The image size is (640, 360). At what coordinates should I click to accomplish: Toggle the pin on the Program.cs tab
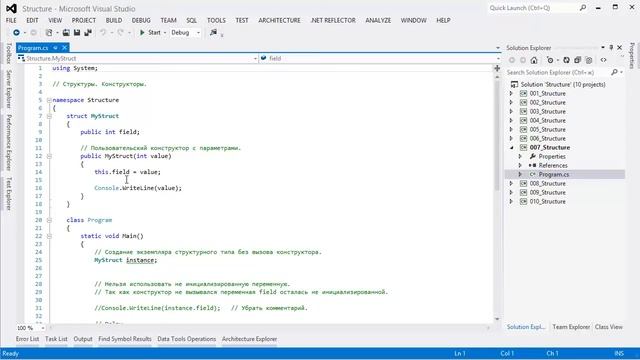point(55,48)
